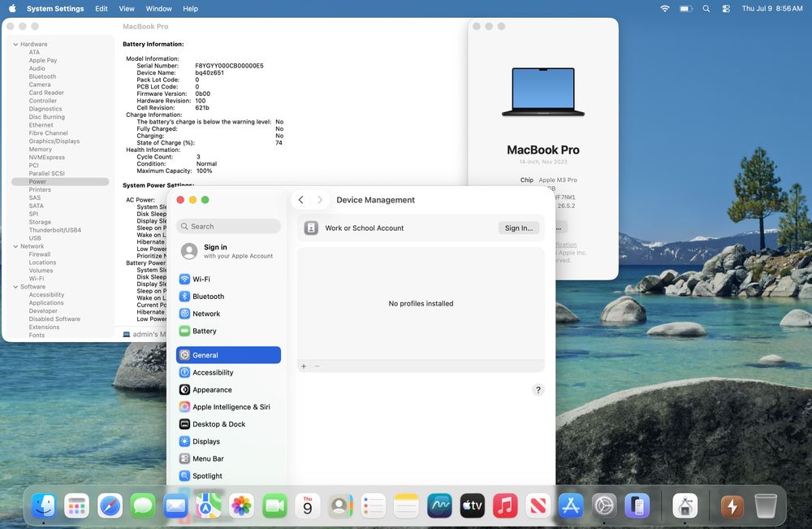Click the Search field in System Settings
This screenshot has width=812, height=529.
pyautogui.click(x=228, y=227)
